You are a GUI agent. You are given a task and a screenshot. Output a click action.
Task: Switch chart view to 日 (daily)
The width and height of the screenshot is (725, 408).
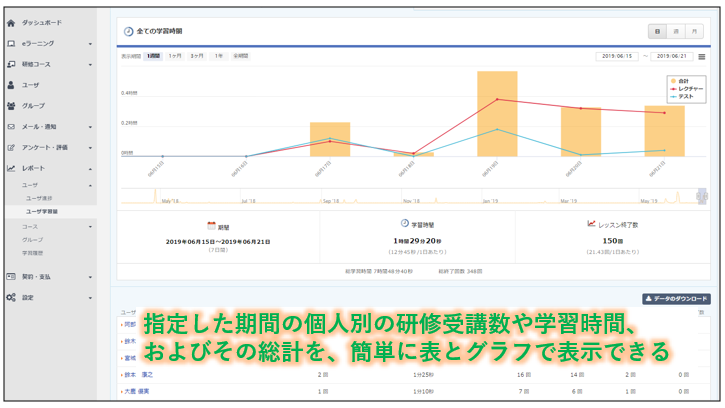657,32
